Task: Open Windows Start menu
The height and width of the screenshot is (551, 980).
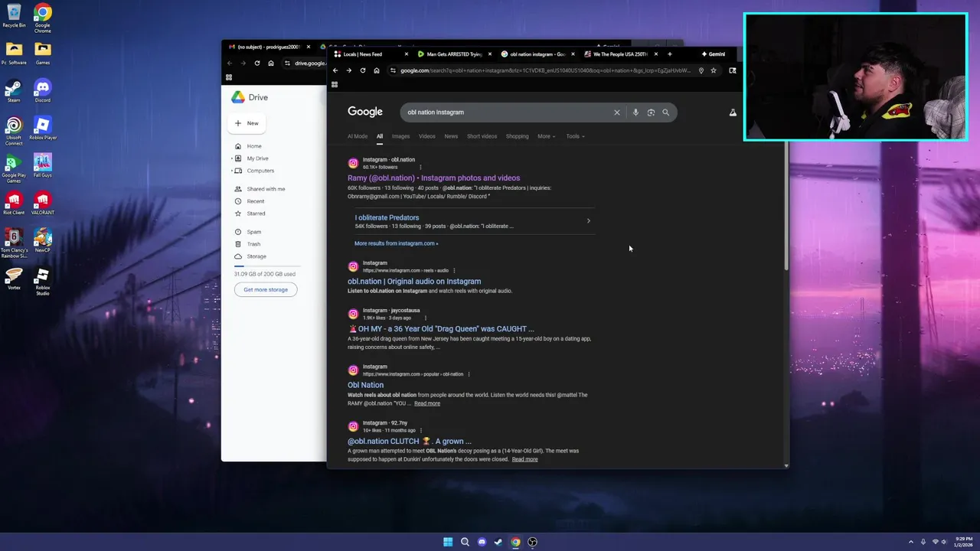Action: coord(448,542)
